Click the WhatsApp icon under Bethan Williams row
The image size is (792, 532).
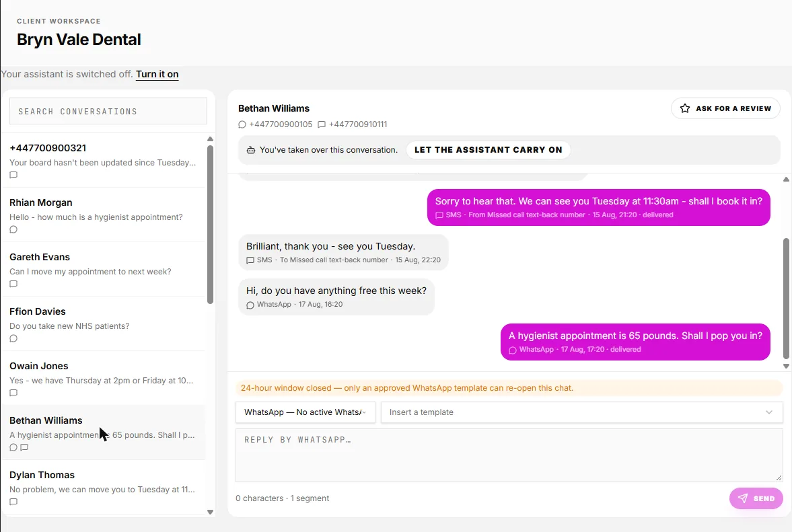pos(13,448)
